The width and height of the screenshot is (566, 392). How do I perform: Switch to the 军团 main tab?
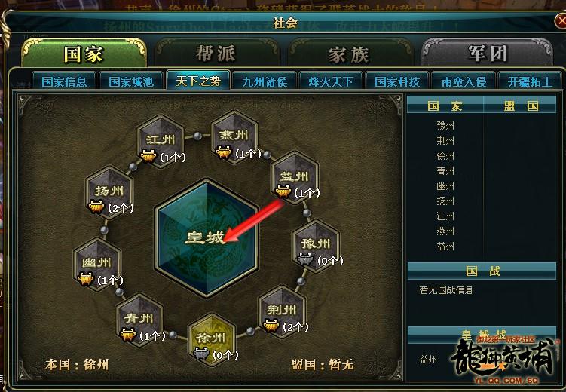488,54
